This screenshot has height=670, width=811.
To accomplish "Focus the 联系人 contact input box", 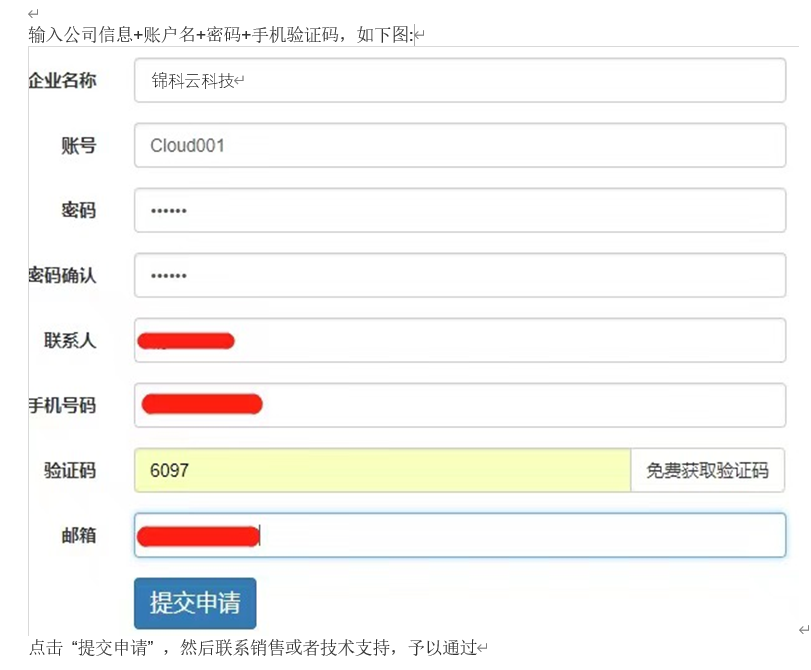I will [460, 340].
